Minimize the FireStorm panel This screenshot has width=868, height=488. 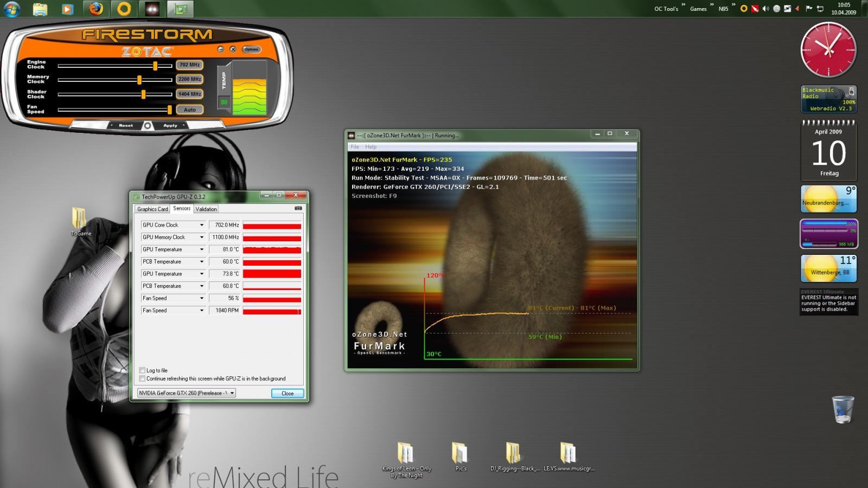[x=221, y=49]
